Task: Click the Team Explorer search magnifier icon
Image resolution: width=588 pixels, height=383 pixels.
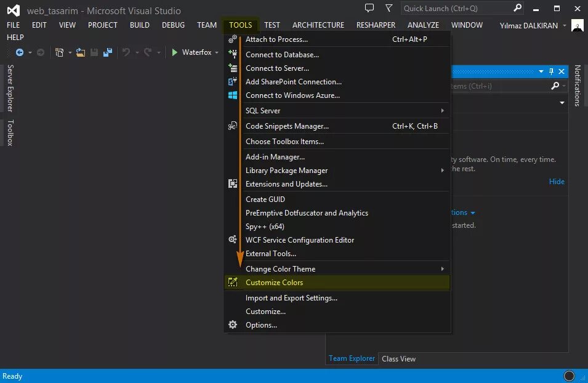Action: click(x=555, y=86)
